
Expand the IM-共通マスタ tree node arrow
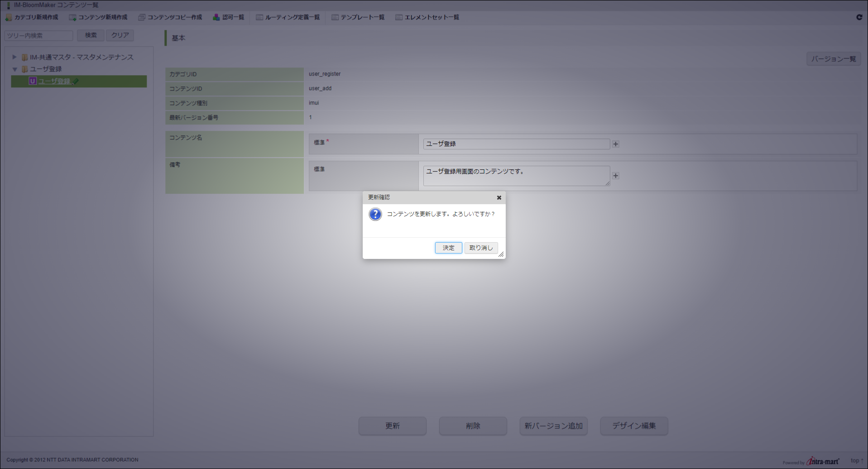click(14, 57)
